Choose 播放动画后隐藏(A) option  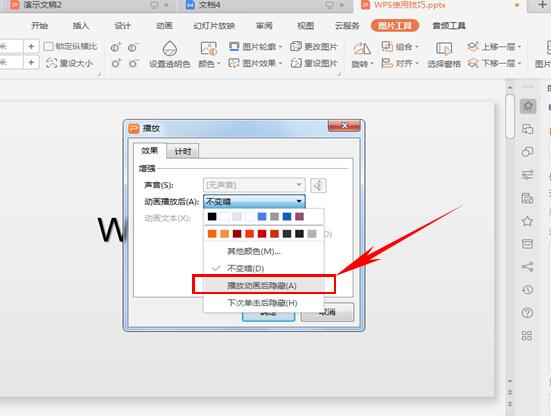coord(264,285)
